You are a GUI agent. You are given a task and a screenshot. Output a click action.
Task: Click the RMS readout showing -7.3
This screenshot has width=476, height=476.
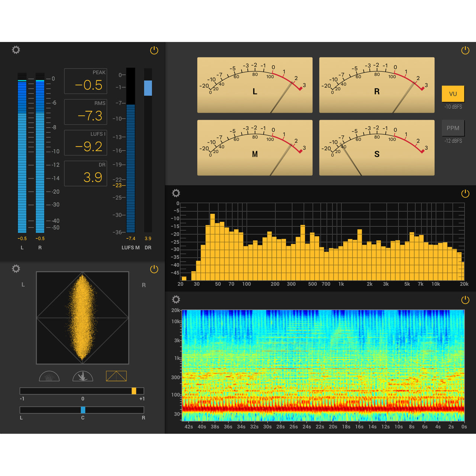(86, 112)
